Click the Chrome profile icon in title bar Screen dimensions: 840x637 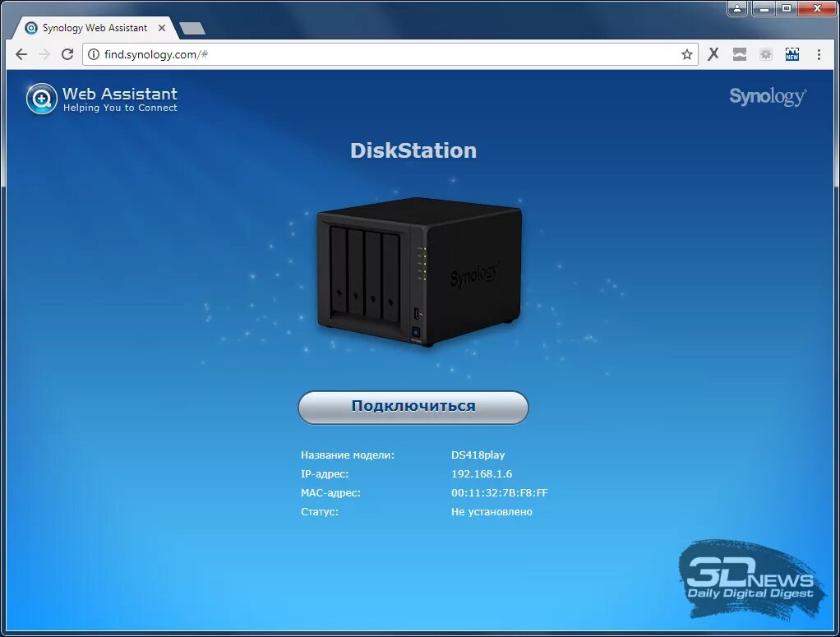(x=736, y=8)
